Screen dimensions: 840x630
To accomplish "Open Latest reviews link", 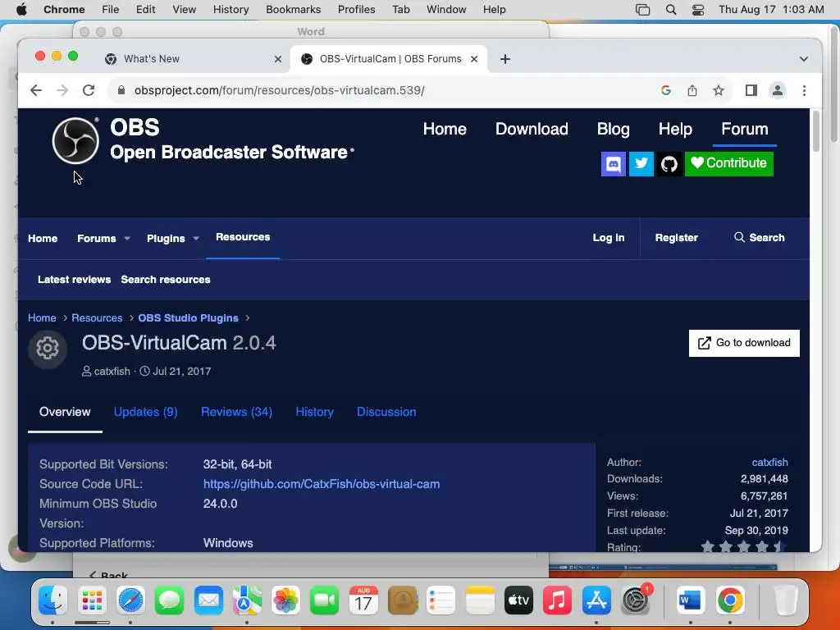I will (74, 280).
